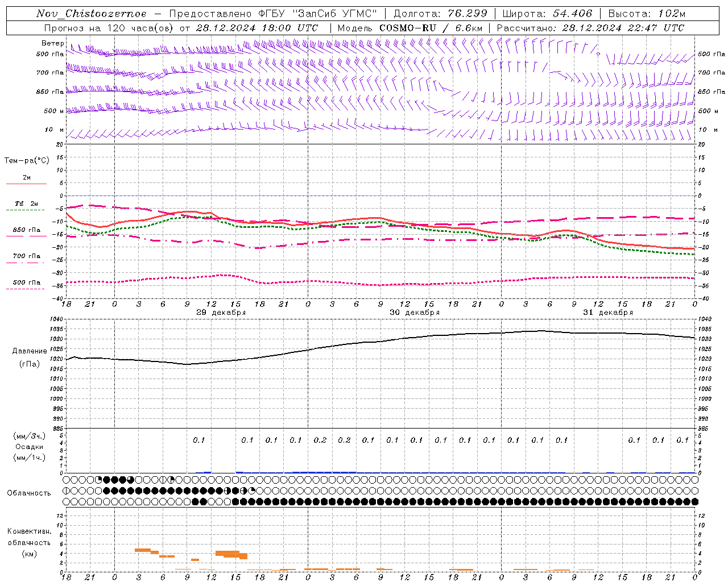The image size is (728, 582).
Task: Click the '(гПа)' unit under Давление
Action: coord(30,364)
